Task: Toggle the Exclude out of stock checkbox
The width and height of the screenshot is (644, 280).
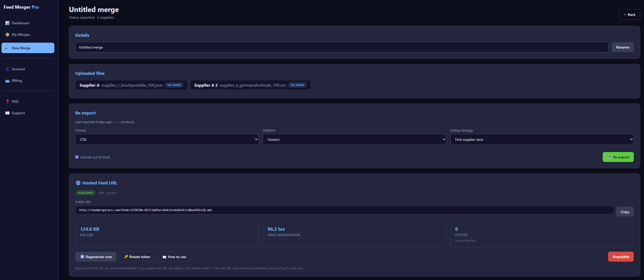Action: pos(77,157)
